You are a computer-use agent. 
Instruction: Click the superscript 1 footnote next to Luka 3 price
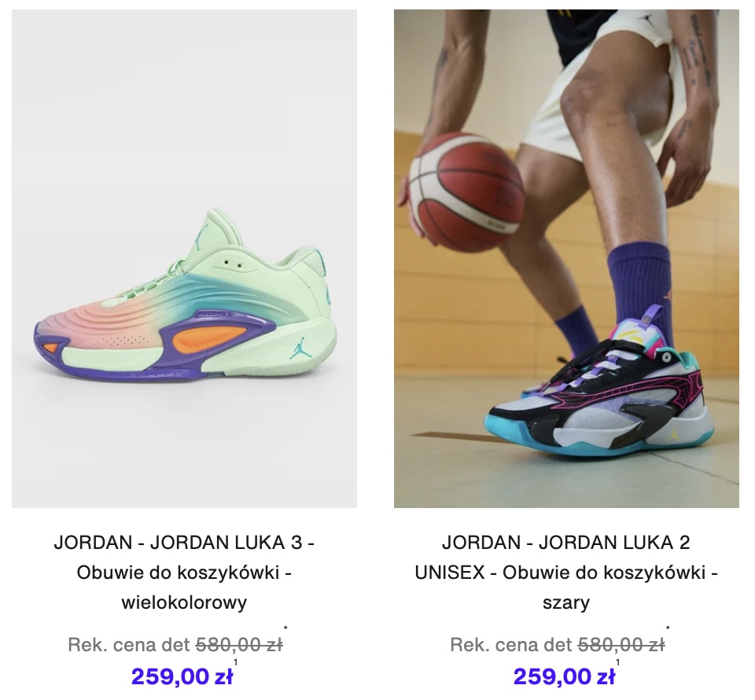pos(236,662)
